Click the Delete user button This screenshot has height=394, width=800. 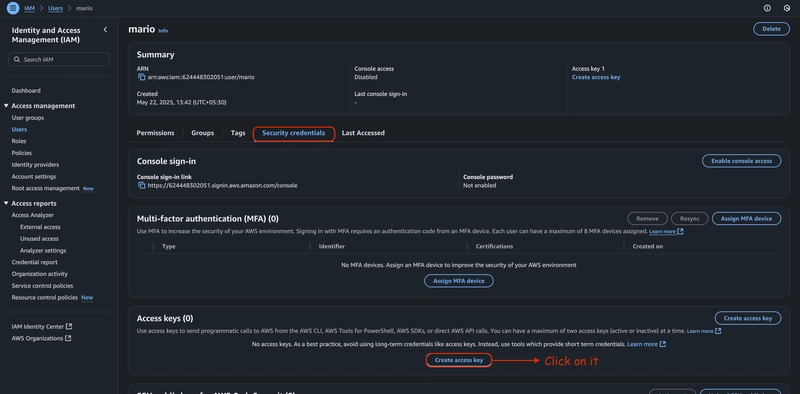[x=771, y=29]
